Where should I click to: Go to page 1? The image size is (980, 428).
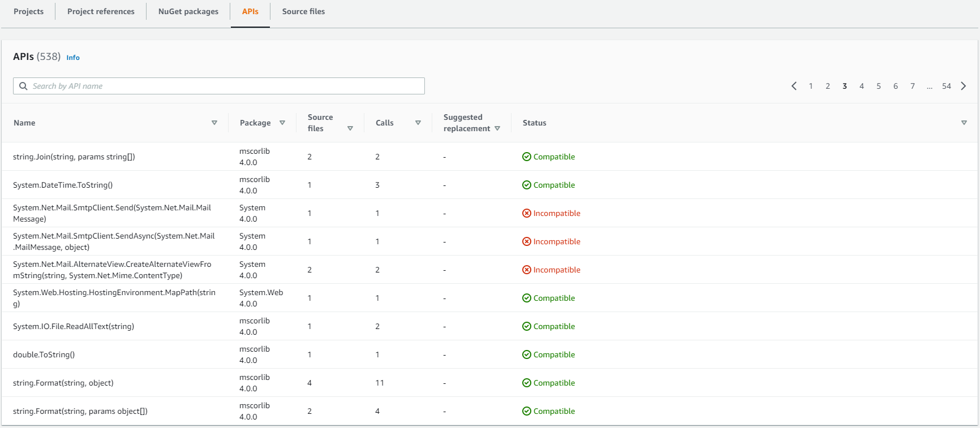811,86
